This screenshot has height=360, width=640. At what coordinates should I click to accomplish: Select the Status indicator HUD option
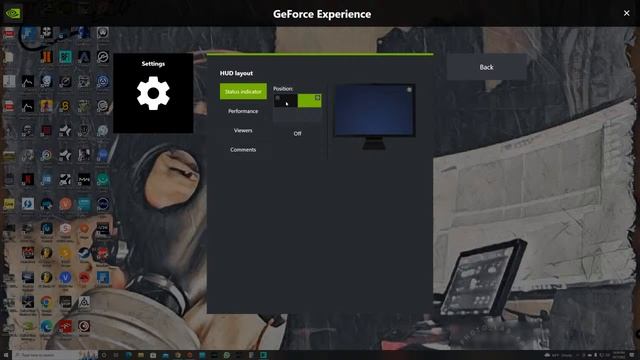[243, 91]
